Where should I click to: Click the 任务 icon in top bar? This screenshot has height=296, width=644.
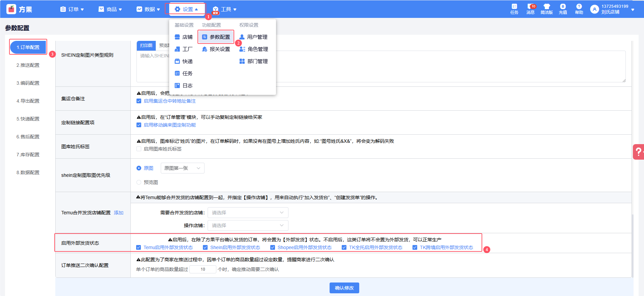pos(514,9)
